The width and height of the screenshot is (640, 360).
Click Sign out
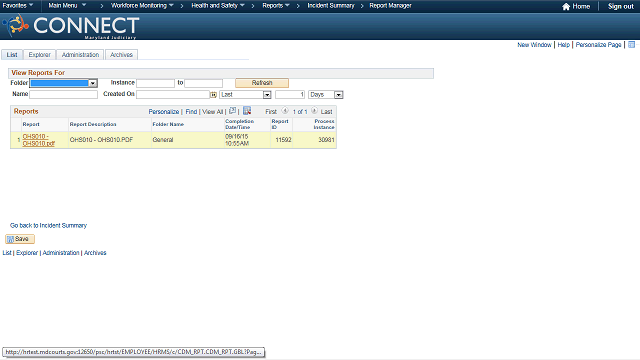click(x=620, y=7)
